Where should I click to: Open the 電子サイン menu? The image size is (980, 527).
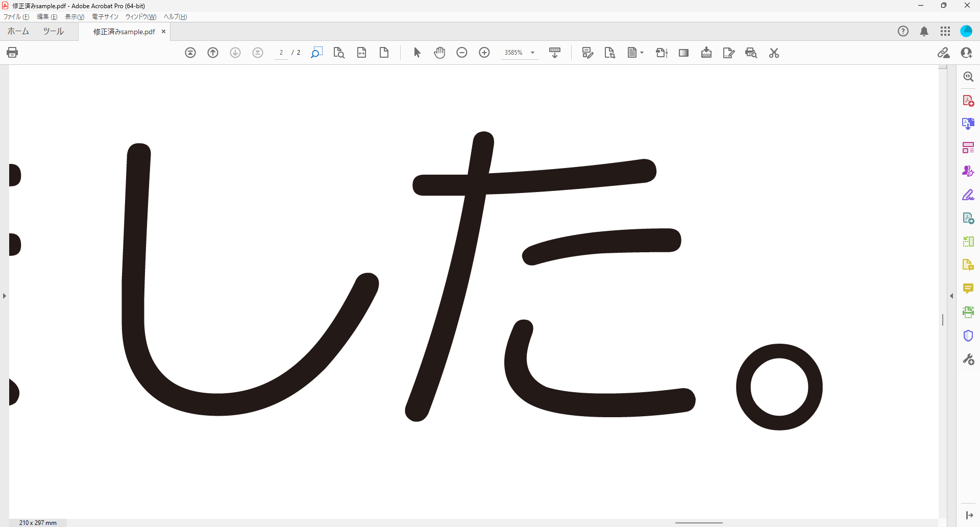pyautogui.click(x=105, y=17)
